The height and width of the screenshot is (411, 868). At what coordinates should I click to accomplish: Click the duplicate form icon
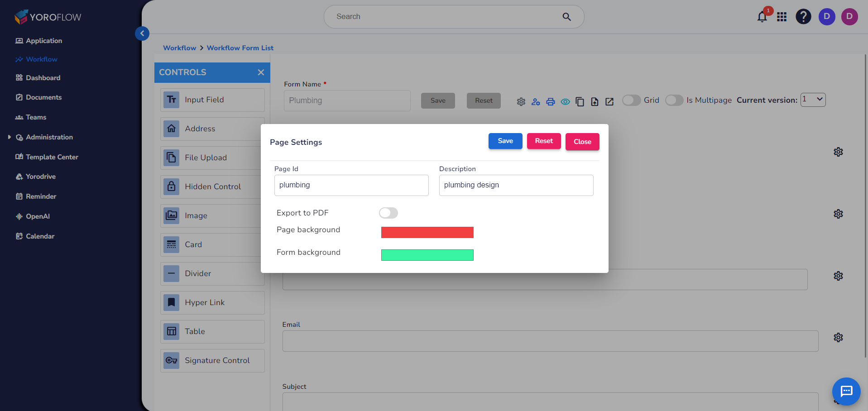coord(580,102)
